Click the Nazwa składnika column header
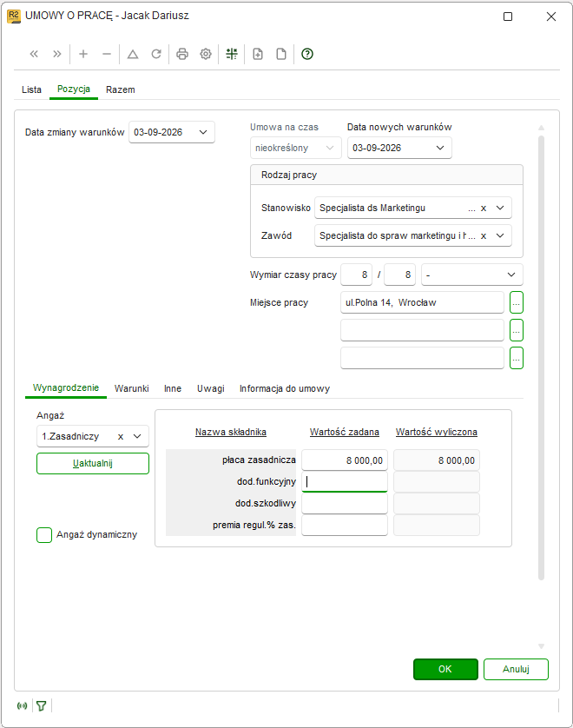 click(x=231, y=433)
